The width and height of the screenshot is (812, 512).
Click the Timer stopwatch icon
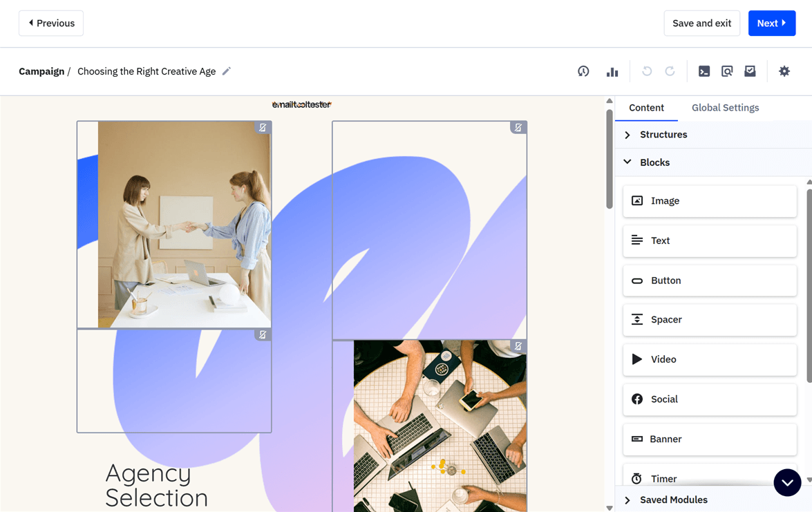click(636, 478)
